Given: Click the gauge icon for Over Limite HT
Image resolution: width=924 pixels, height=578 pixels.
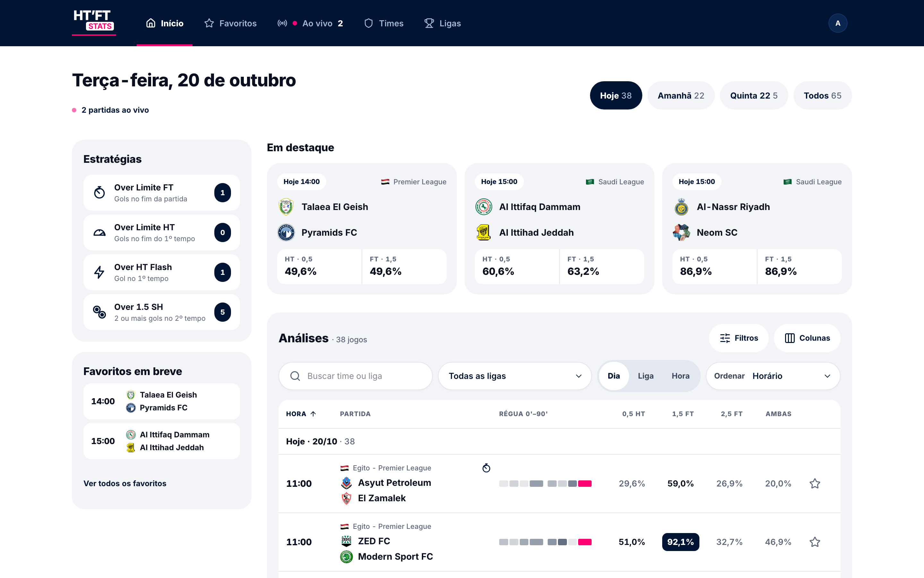Looking at the screenshot, I should [x=99, y=232].
